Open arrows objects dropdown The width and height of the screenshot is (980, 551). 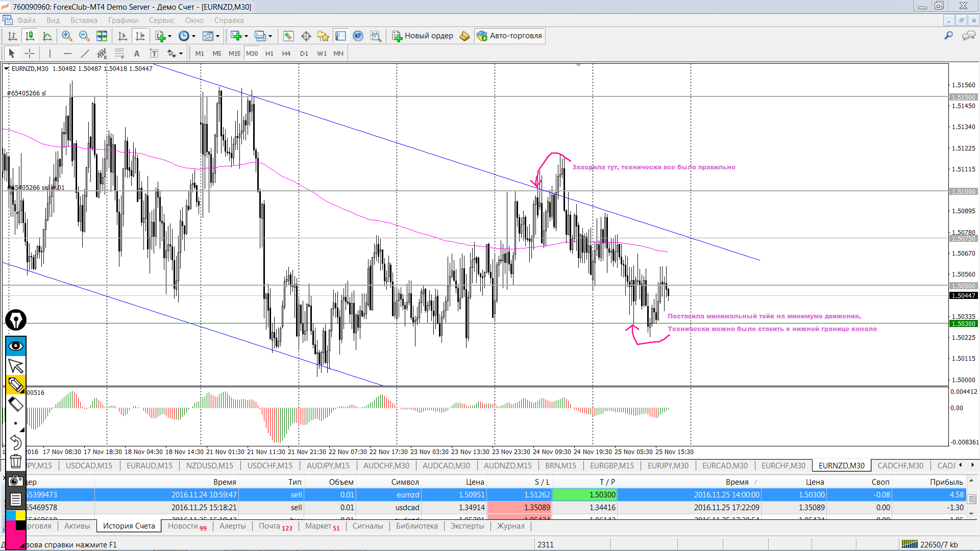(175, 53)
